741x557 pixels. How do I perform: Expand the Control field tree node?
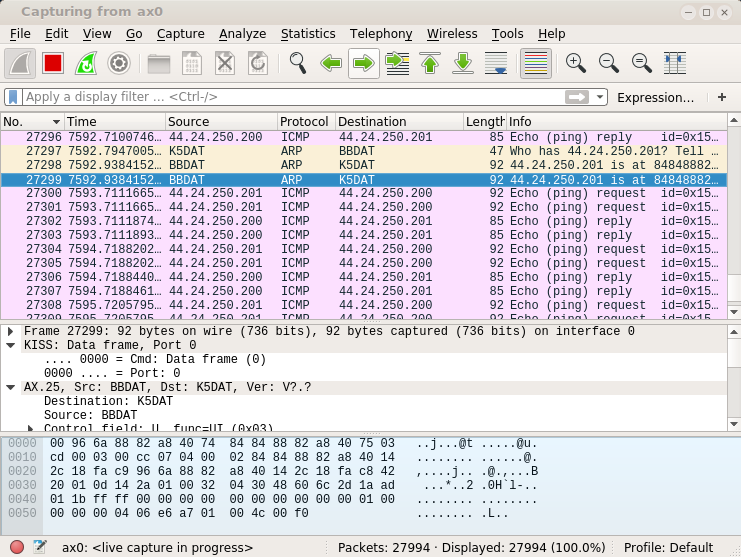coord(30,428)
